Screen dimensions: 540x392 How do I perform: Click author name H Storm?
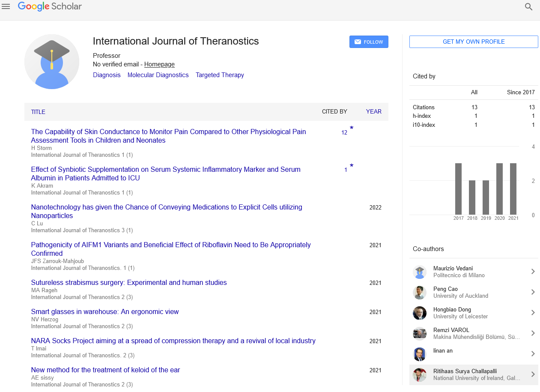[x=41, y=148]
